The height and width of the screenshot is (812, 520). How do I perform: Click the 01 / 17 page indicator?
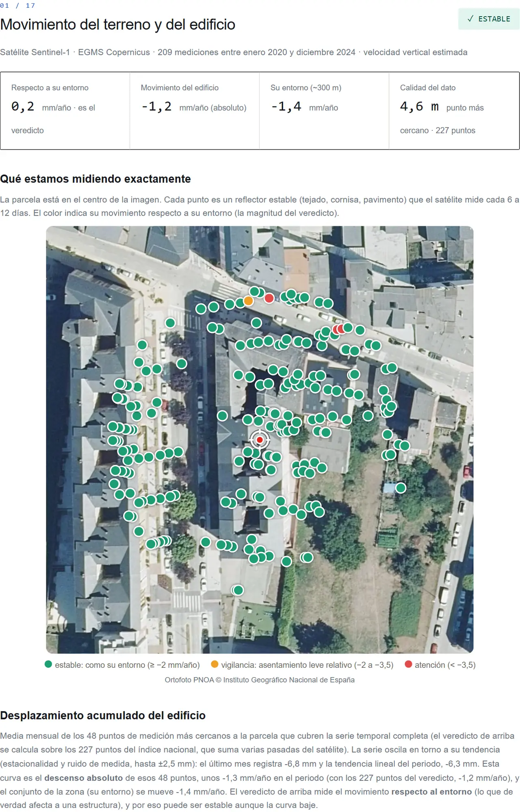tap(17, 6)
